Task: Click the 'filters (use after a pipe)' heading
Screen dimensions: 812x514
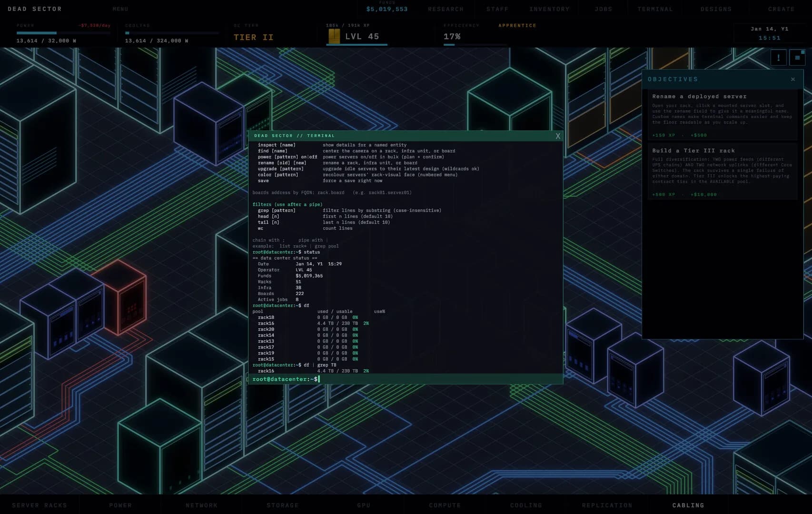Action: point(287,205)
